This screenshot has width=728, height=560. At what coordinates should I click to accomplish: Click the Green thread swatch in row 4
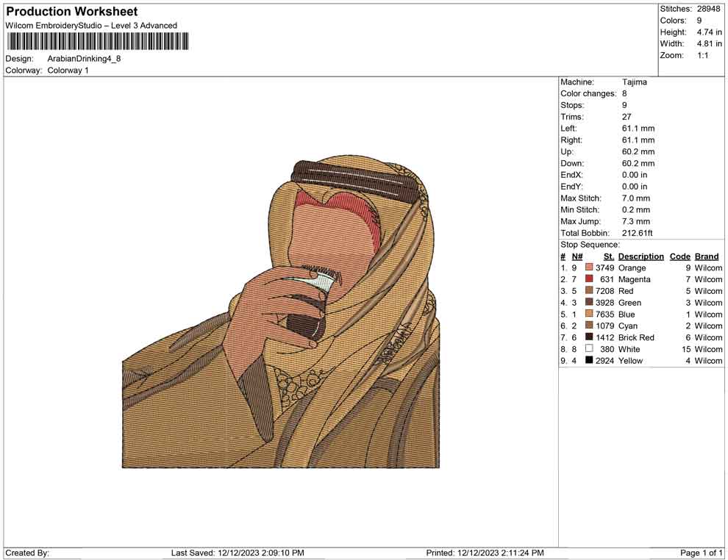click(589, 302)
